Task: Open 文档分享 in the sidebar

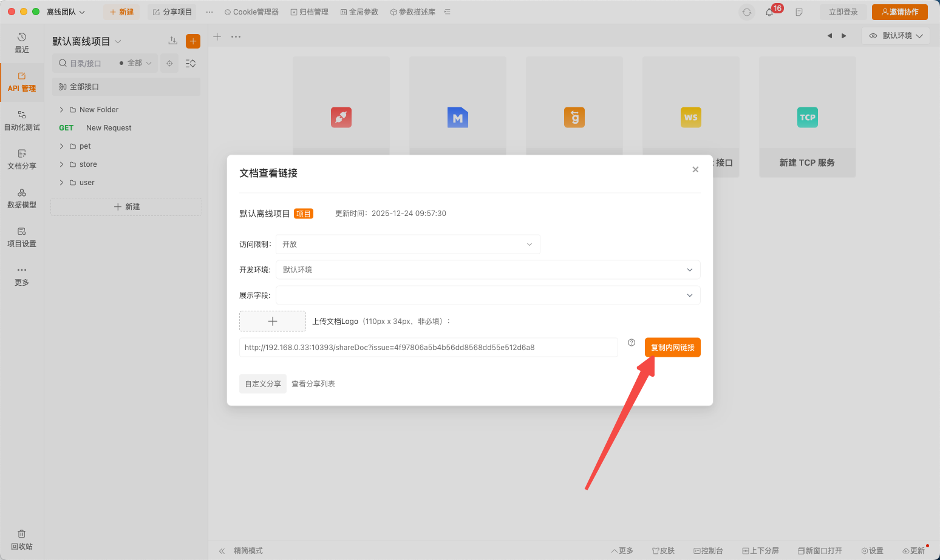Action: tap(22, 159)
